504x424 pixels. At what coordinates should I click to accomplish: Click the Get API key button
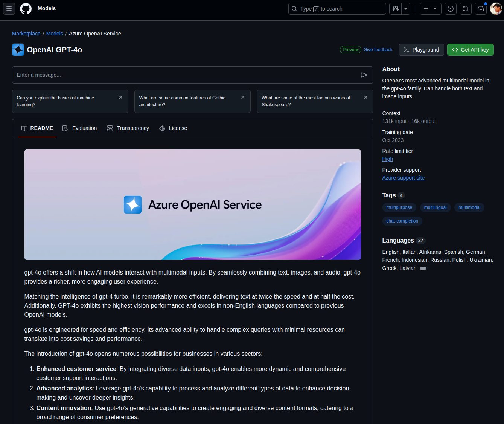470,50
